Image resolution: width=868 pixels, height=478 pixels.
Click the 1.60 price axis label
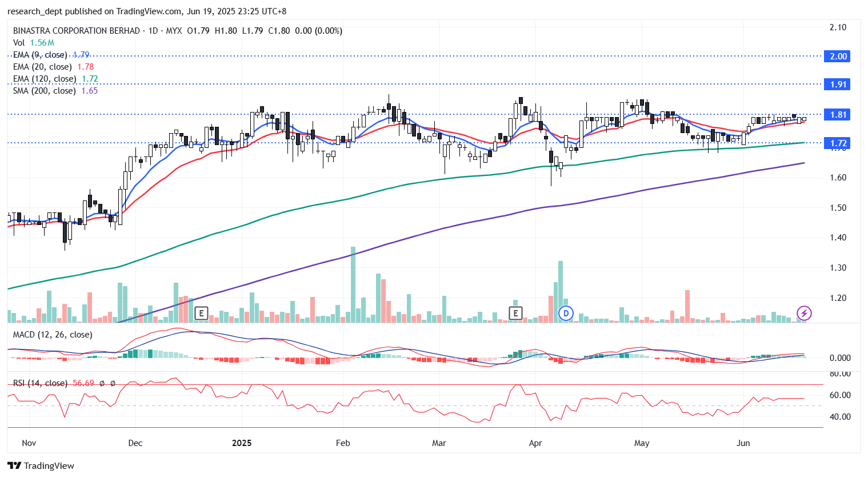838,178
